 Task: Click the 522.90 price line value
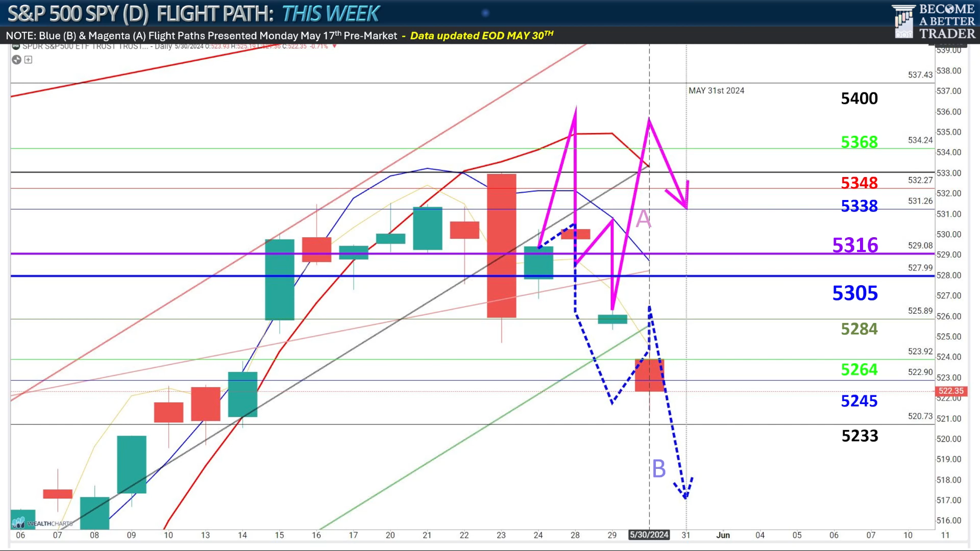pos(920,372)
